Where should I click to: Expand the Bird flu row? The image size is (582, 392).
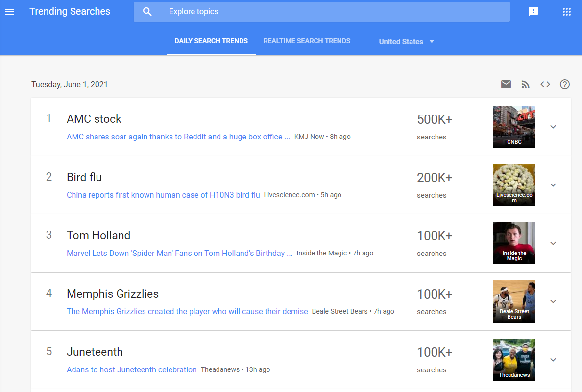click(x=553, y=185)
